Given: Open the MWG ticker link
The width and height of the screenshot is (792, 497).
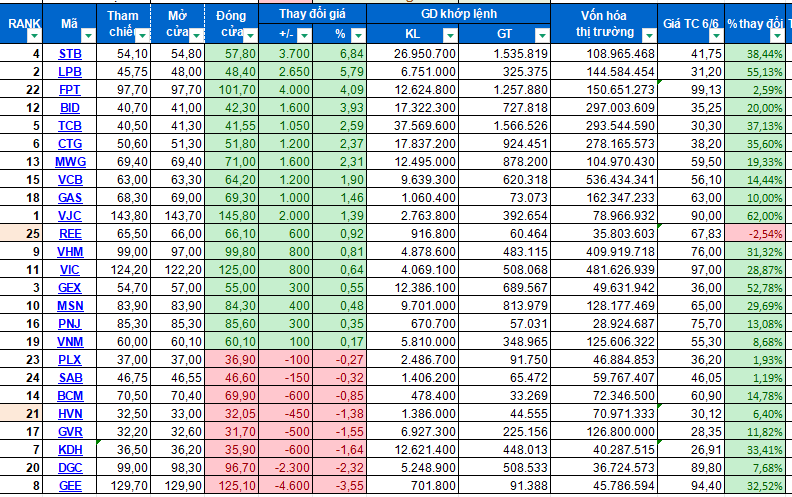Looking at the screenshot, I should [70, 162].
